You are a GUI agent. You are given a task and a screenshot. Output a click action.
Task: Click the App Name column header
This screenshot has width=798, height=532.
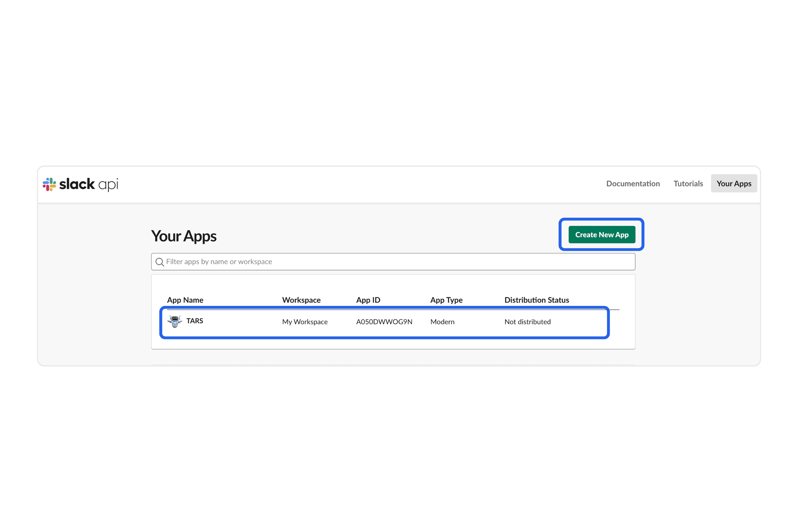point(185,300)
